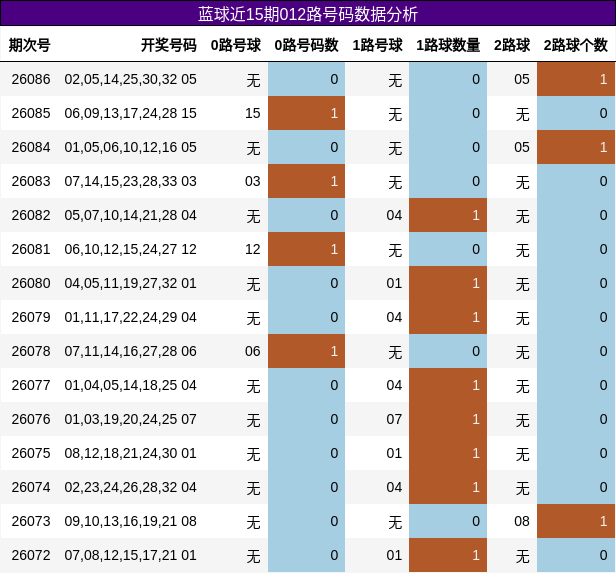Click 0路号球 value 12 in row 26081

pyautogui.click(x=253, y=249)
